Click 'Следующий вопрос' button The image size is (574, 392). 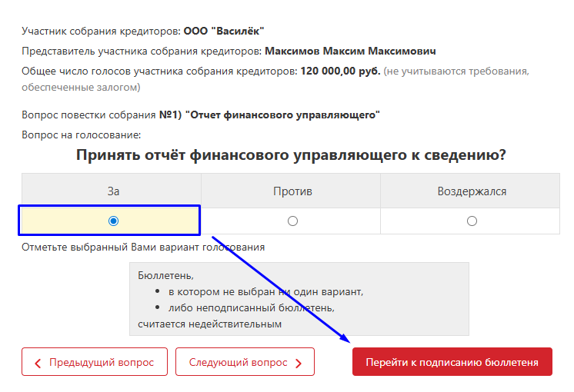tap(245, 362)
